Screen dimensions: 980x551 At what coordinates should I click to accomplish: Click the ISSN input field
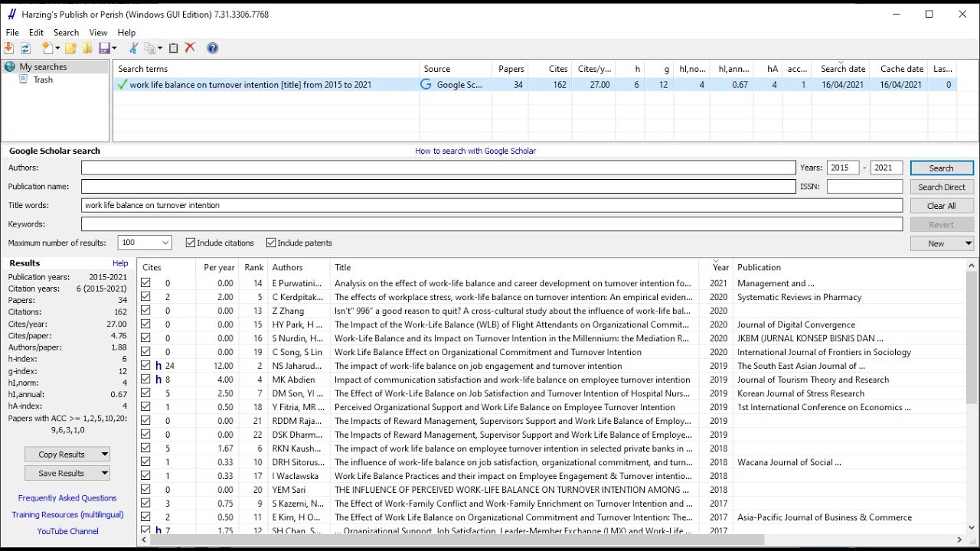pyautogui.click(x=865, y=187)
